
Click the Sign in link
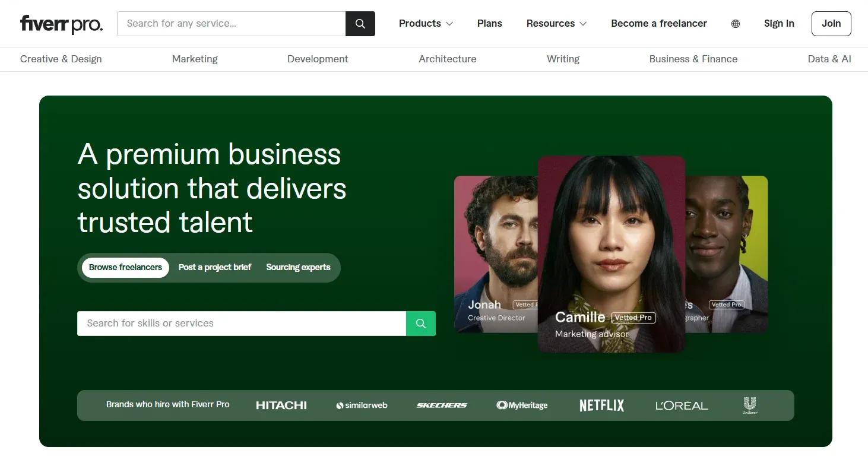778,23
